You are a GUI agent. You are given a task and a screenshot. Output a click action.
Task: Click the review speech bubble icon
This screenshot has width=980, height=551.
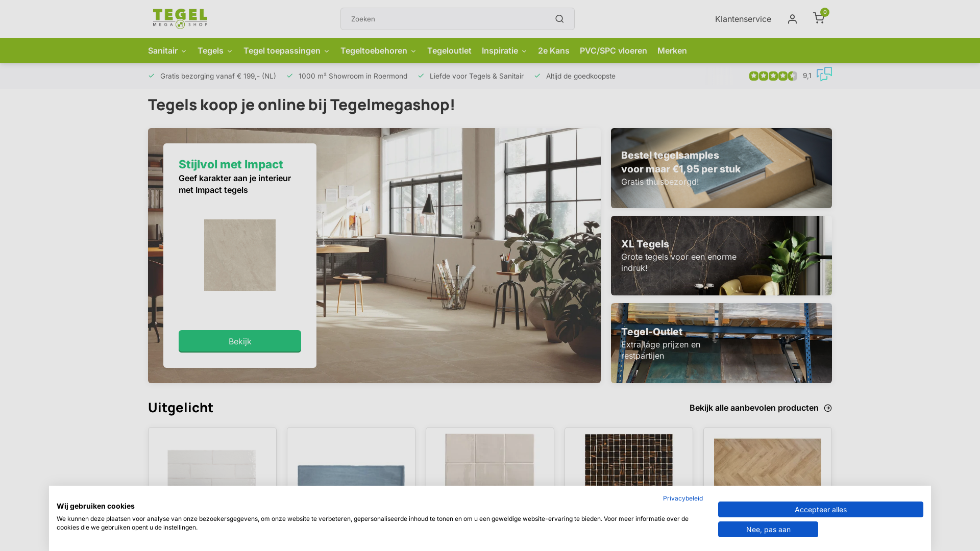point(824,74)
